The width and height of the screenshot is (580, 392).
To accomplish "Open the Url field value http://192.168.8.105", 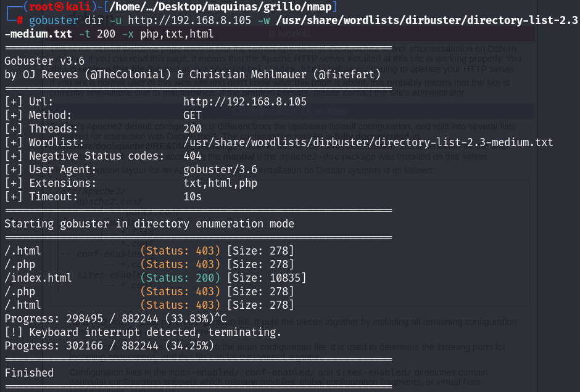I will tap(245, 102).
